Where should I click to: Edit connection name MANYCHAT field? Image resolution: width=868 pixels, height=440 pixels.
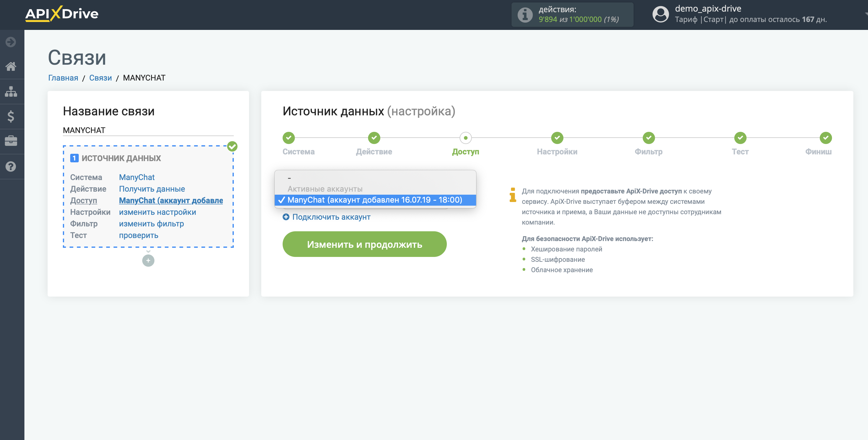pyautogui.click(x=148, y=130)
